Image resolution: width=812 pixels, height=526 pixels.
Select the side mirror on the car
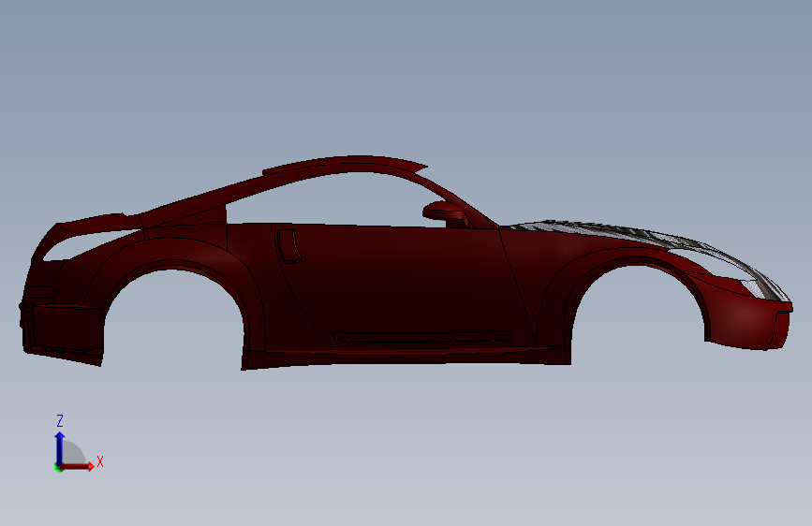click(x=445, y=213)
